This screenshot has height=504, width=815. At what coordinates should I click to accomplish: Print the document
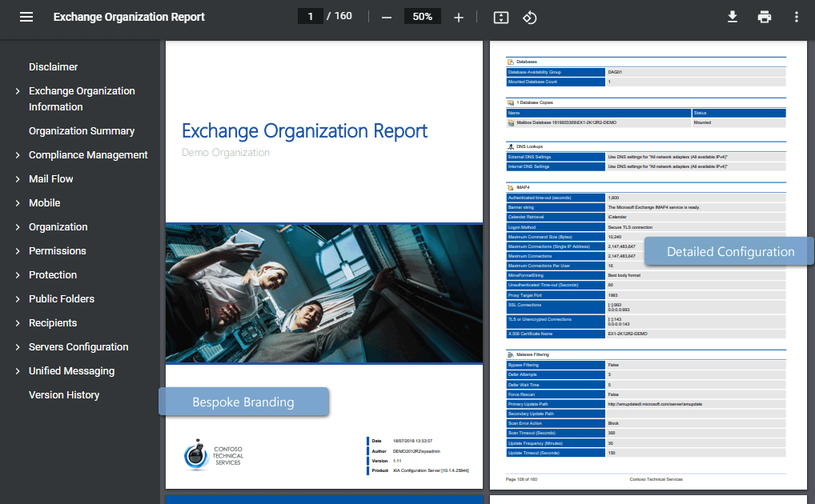coord(764,16)
